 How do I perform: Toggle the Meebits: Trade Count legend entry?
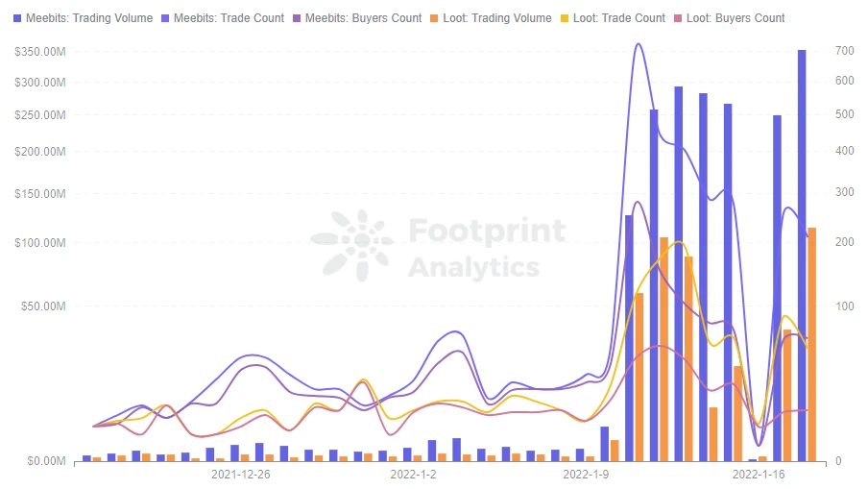[x=223, y=18]
